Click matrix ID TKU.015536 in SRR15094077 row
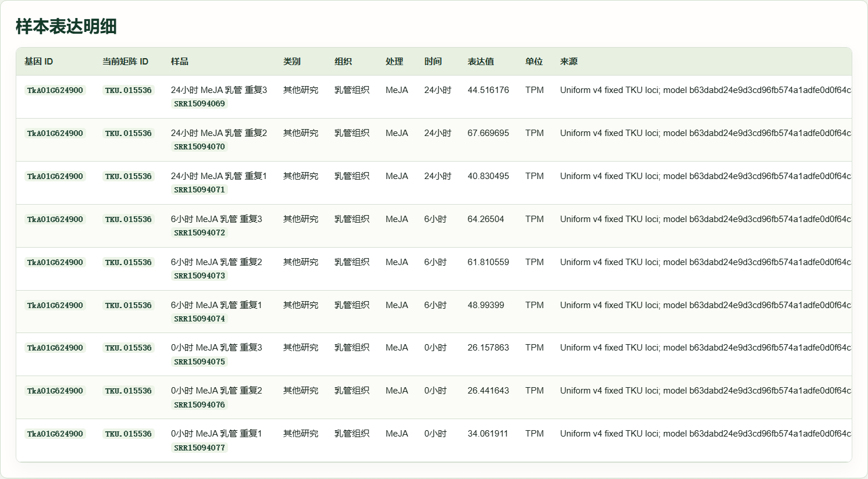This screenshot has width=868, height=479. (x=129, y=434)
